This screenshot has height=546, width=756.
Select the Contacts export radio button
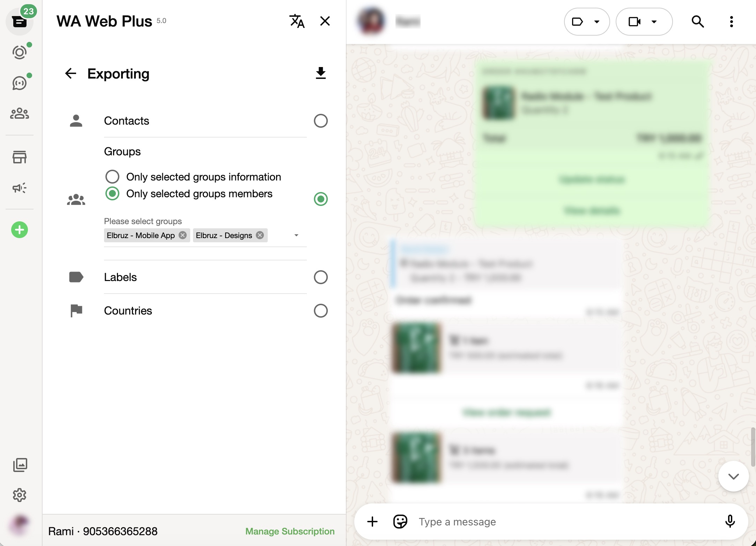[x=320, y=121]
